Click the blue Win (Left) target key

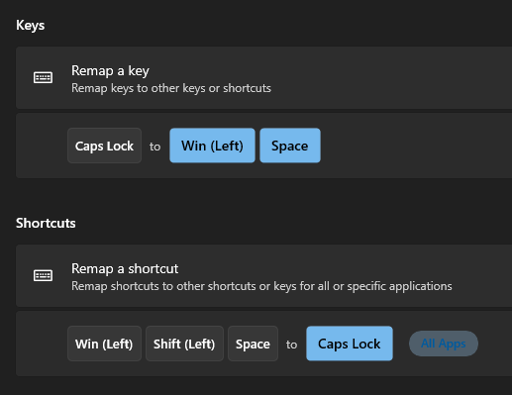coord(212,146)
